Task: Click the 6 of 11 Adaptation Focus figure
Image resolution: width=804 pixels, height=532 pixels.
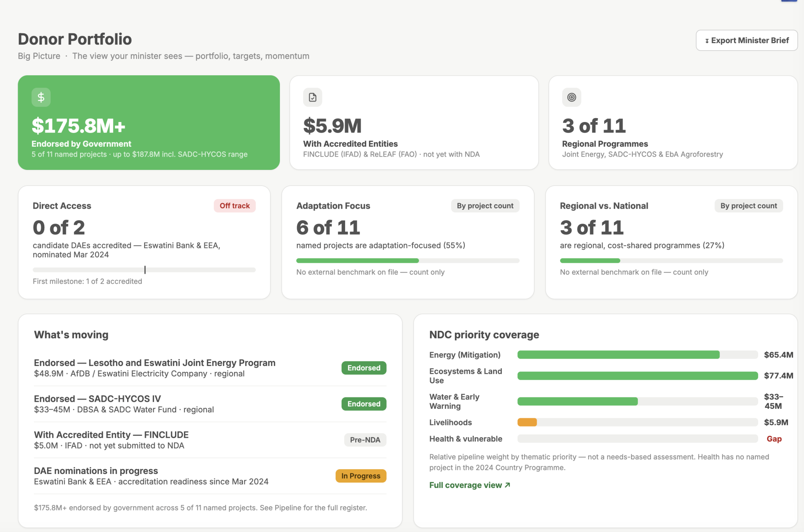Action: pos(328,228)
